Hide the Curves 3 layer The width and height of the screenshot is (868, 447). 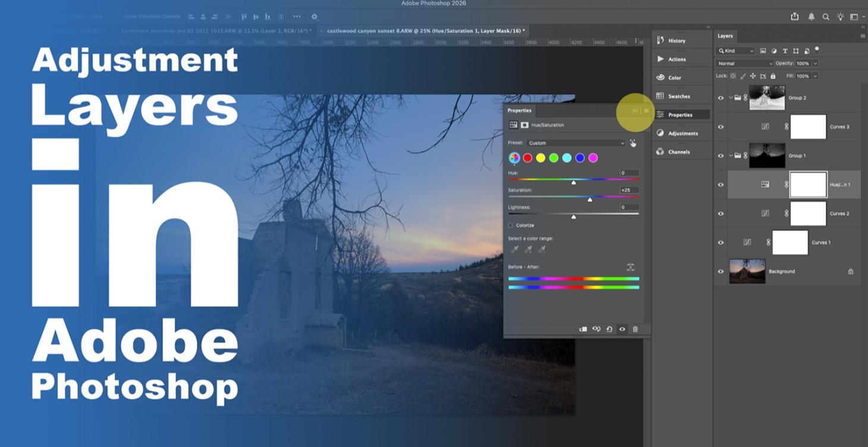click(x=721, y=127)
